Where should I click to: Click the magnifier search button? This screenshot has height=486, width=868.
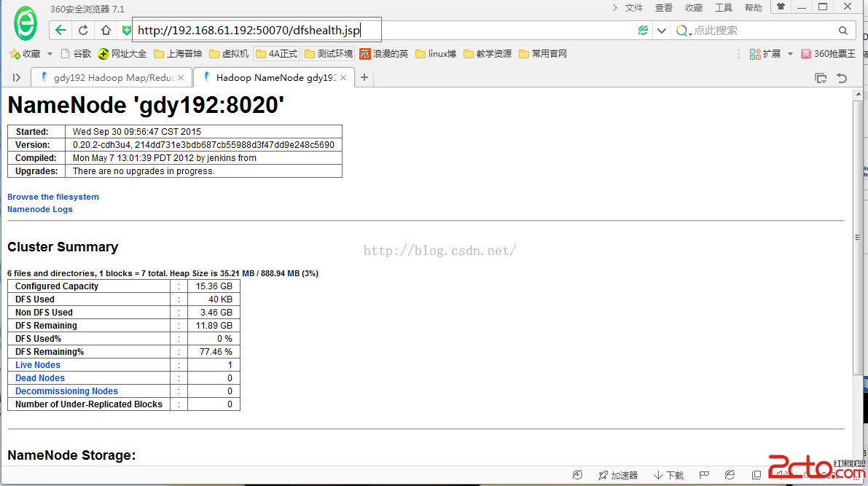842,31
